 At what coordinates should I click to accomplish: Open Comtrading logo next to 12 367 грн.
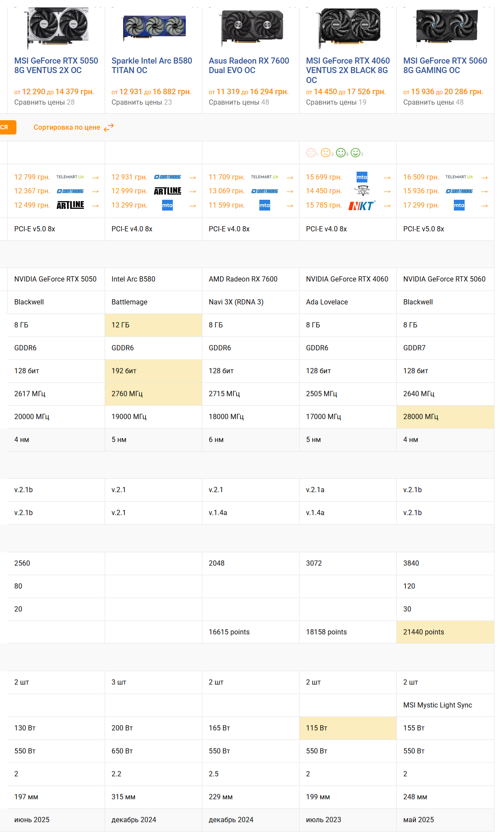(70, 191)
